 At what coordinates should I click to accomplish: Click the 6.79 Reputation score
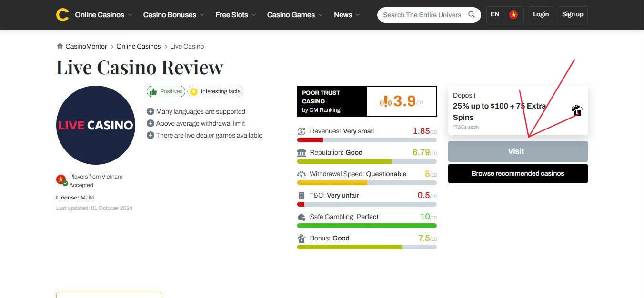[422, 152]
